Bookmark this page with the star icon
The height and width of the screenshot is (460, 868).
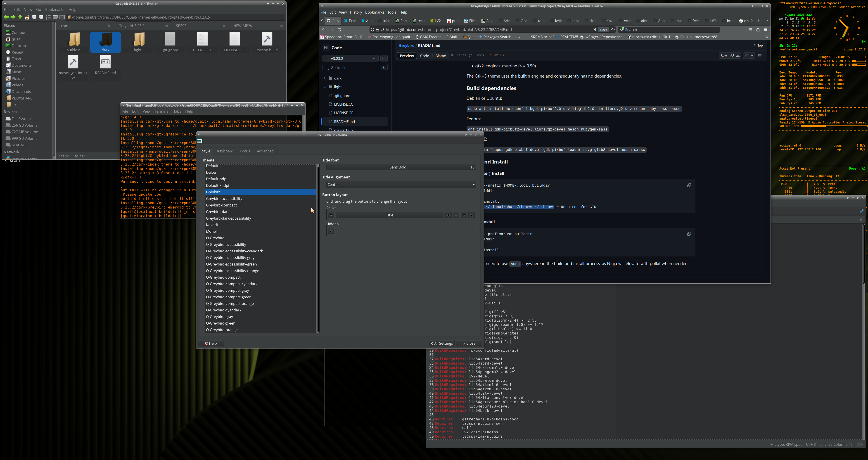point(613,30)
